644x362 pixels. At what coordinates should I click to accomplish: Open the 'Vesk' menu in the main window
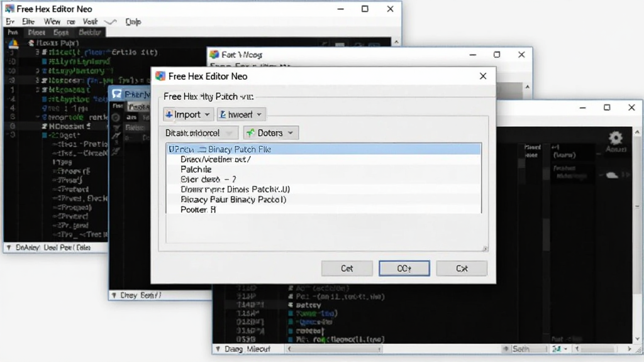click(90, 21)
